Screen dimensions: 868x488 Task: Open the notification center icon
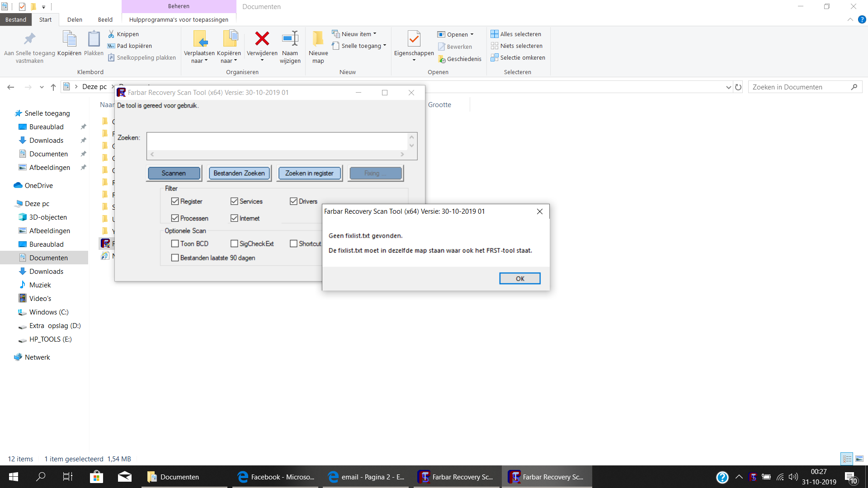(x=850, y=477)
